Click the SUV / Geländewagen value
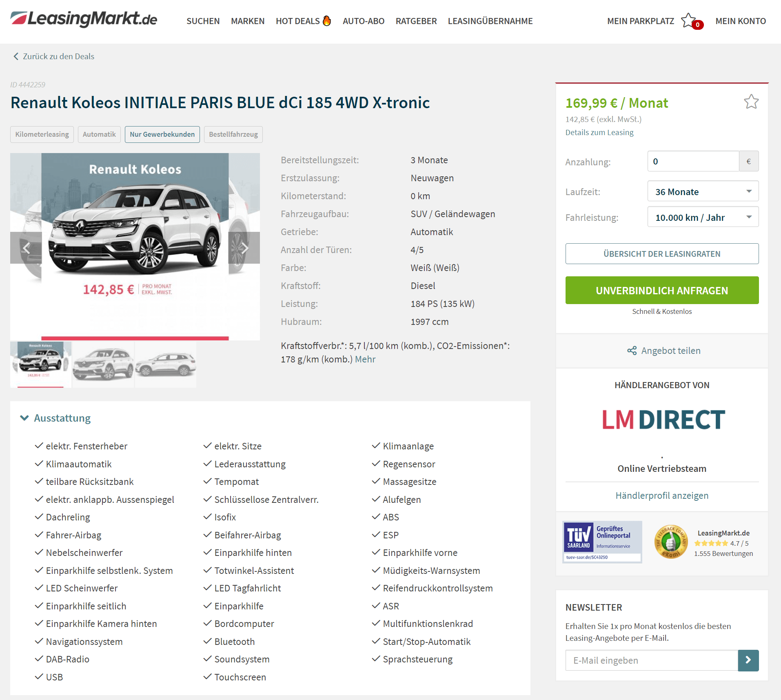781x700 pixels. click(453, 214)
